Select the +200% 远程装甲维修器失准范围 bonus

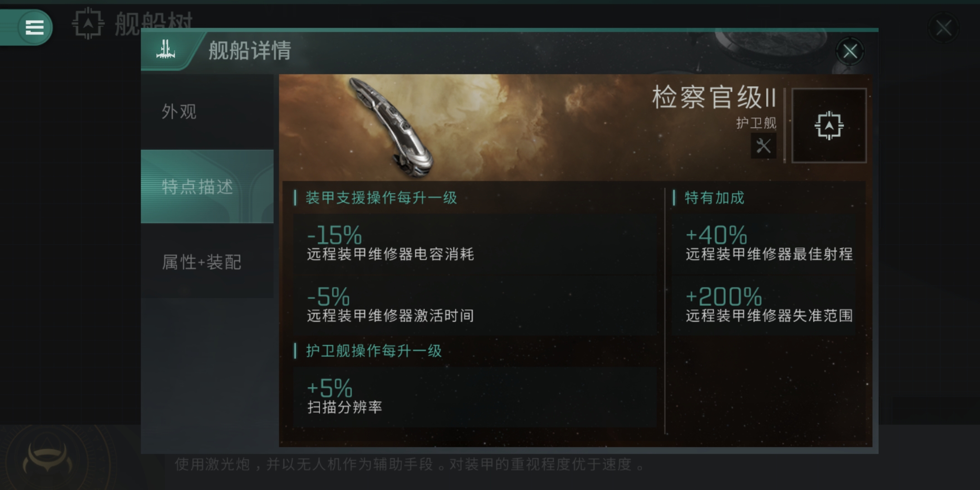point(764,305)
